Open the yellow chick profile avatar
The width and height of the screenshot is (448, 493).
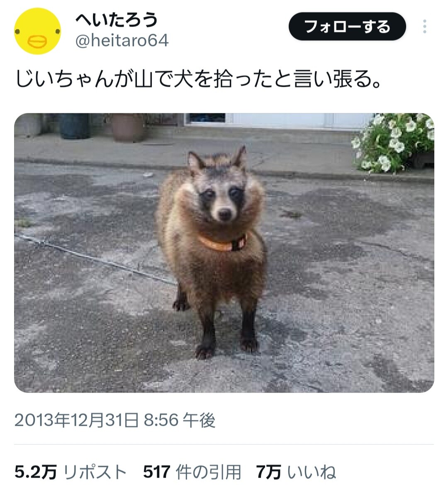38,31
